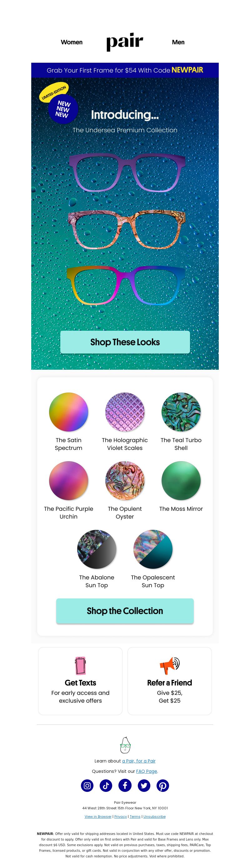Click the Shop the Collection button
Image resolution: width=250 pixels, height=868 pixels.
[125, 611]
